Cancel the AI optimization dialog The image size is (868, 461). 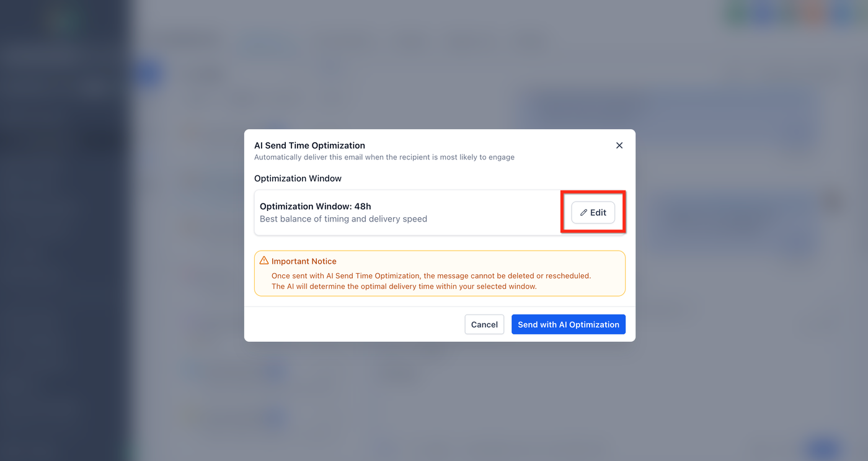pos(484,324)
